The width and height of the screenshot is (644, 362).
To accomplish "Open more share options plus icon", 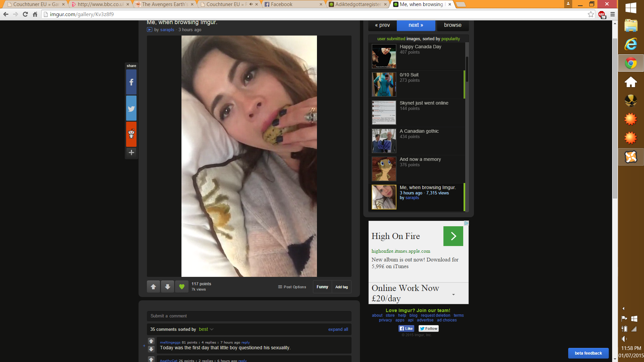I will pyautogui.click(x=131, y=153).
